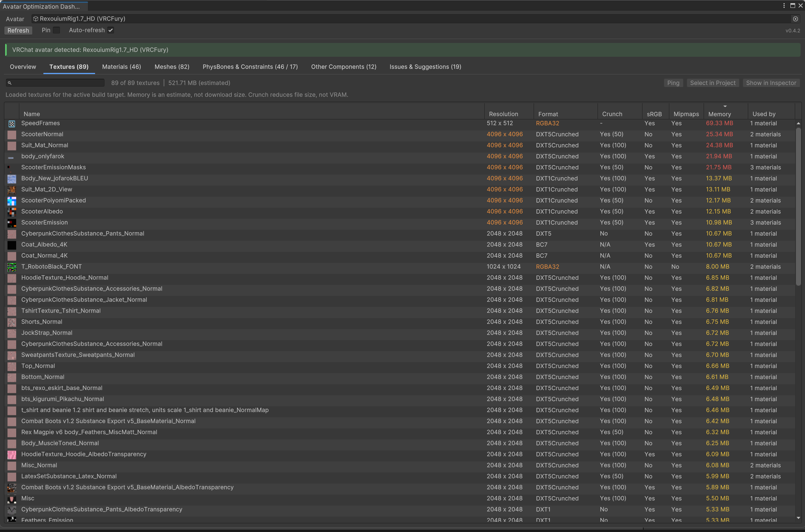The width and height of the screenshot is (805, 532).
Task: Toggle the Pin checkbox
Action: point(56,30)
